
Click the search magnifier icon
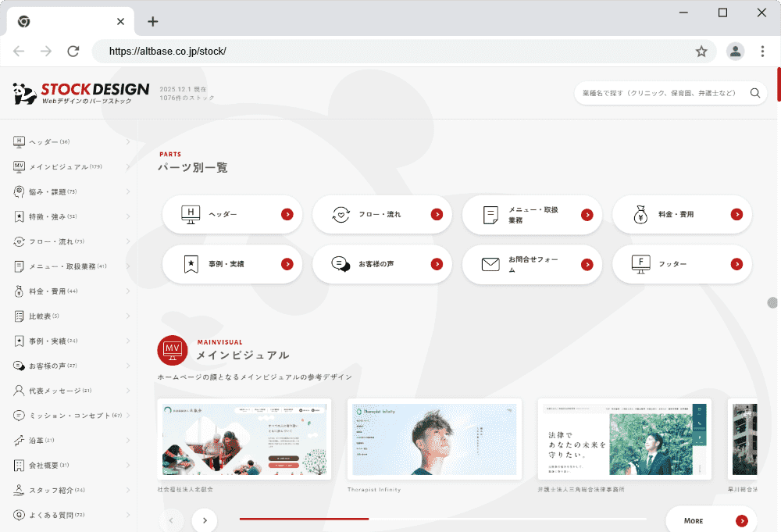point(755,93)
